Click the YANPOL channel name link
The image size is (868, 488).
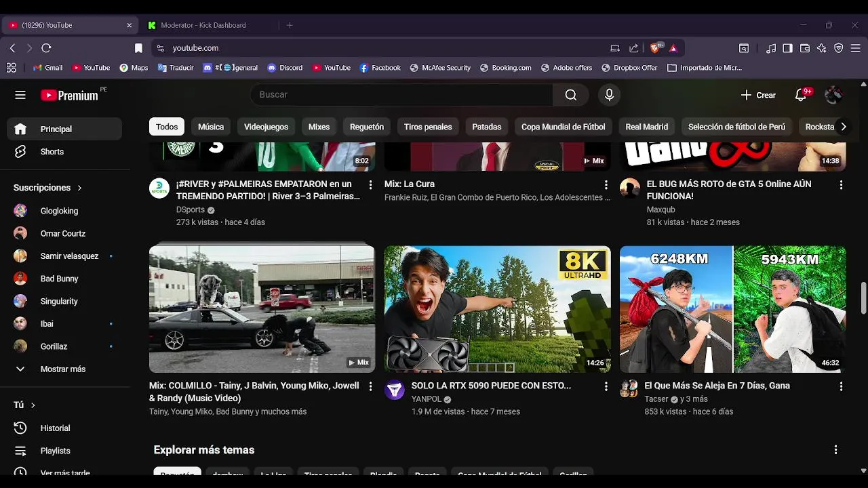click(427, 399)
